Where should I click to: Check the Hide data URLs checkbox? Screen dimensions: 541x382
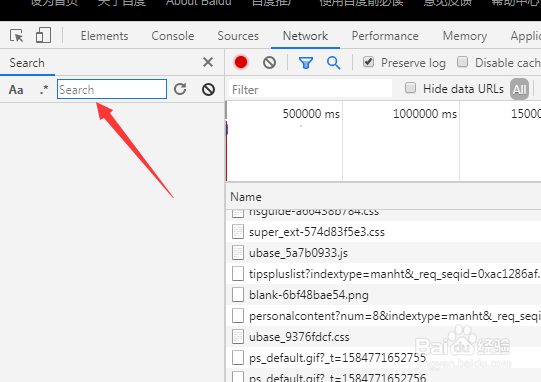[x=410, y=88]
